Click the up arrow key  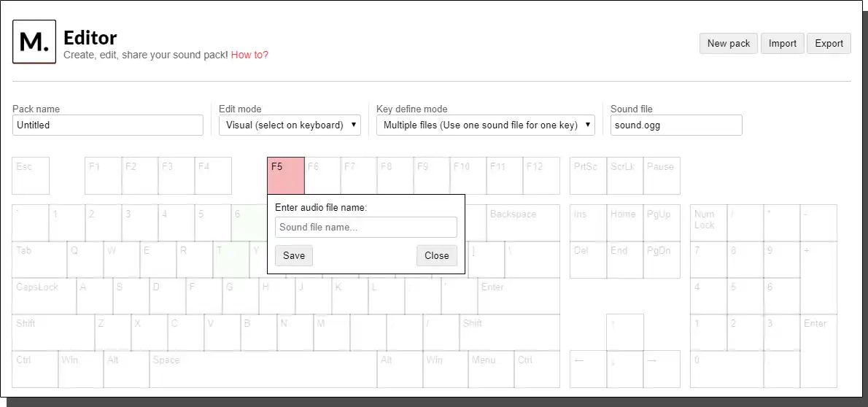(x=625, y=332)
